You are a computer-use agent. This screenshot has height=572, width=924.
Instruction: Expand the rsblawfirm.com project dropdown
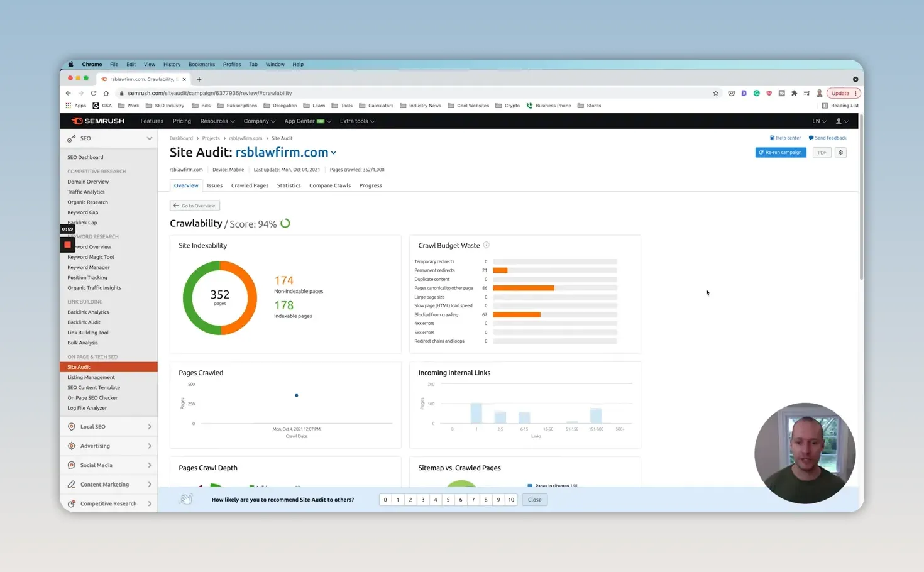click(x=334, y=153)
